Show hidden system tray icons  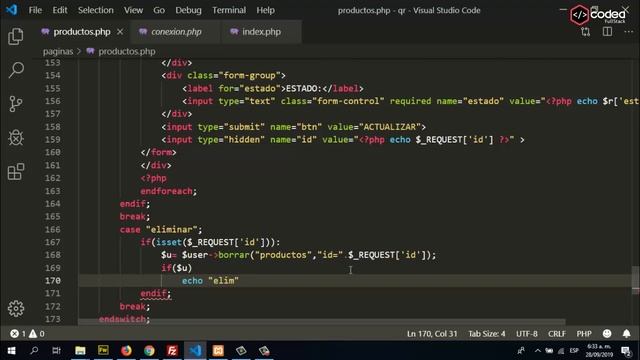pos(538,351)
